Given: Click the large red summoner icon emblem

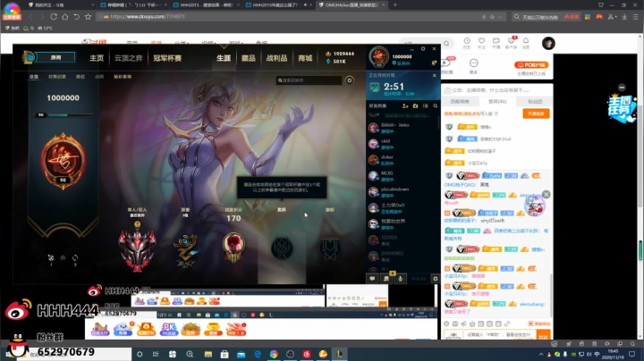Looking at the screenshot, I should point(63,161).
